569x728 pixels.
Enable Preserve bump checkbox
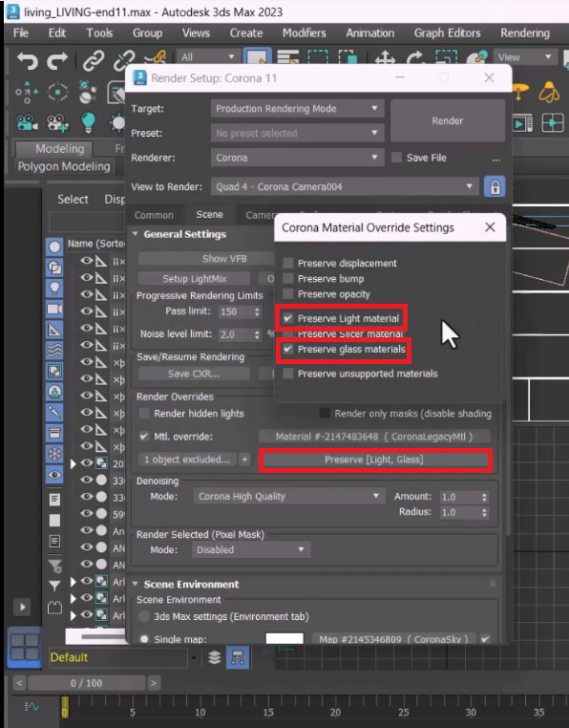point(288,279)
